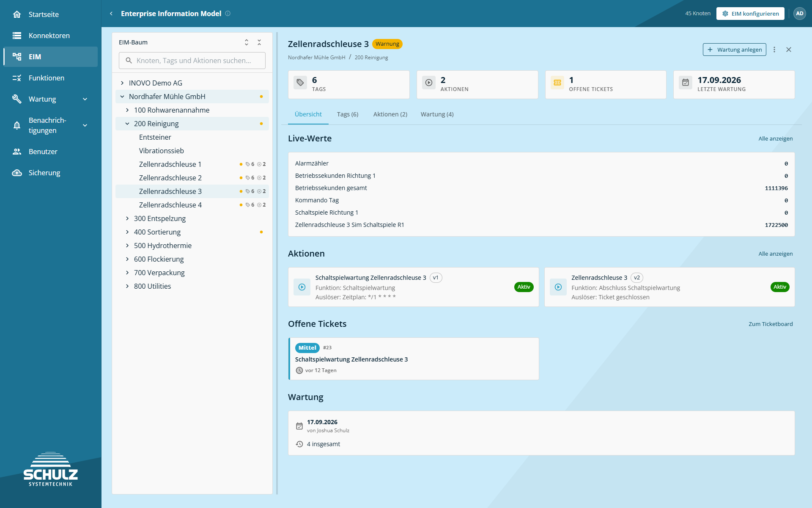The height and width of the screenshot is (508, 812).
Task: Collapse all nodes in EIM-Baum
Action: (259, 42)
